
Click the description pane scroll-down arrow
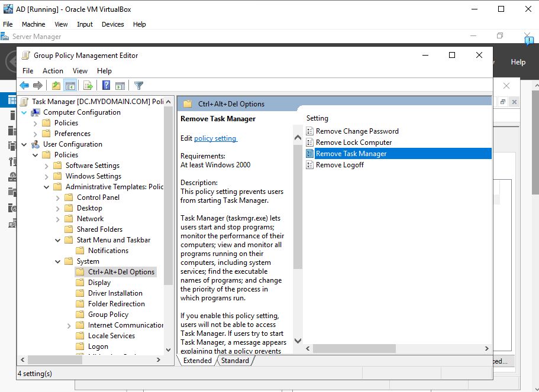click(298, 341)
